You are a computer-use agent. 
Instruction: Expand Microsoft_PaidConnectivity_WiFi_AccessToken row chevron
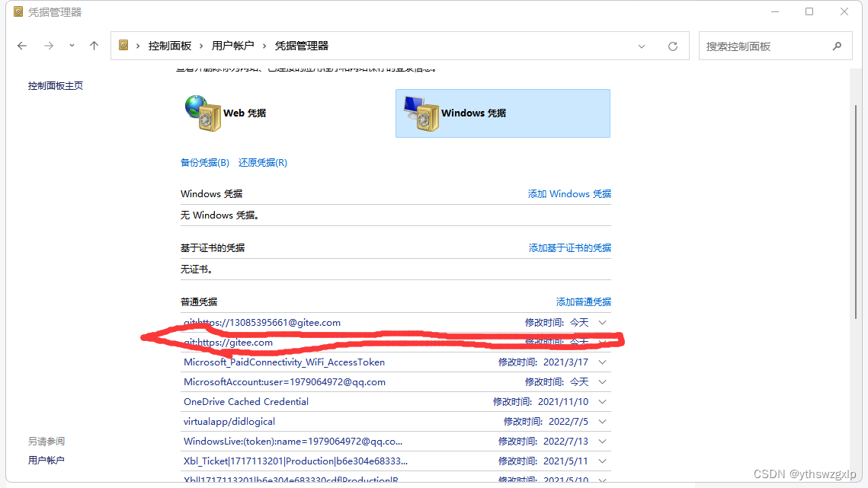(602, 362)
